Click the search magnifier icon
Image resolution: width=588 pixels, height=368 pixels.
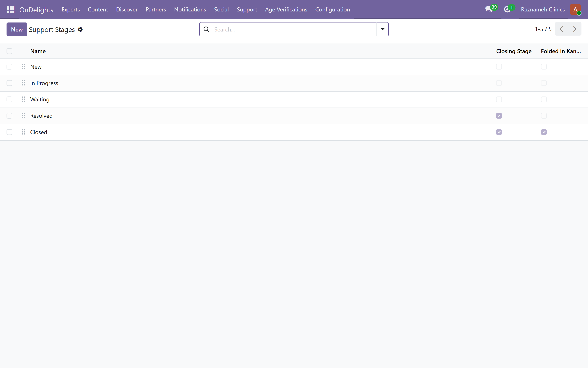pyautogui.click(x=207, y=29)
